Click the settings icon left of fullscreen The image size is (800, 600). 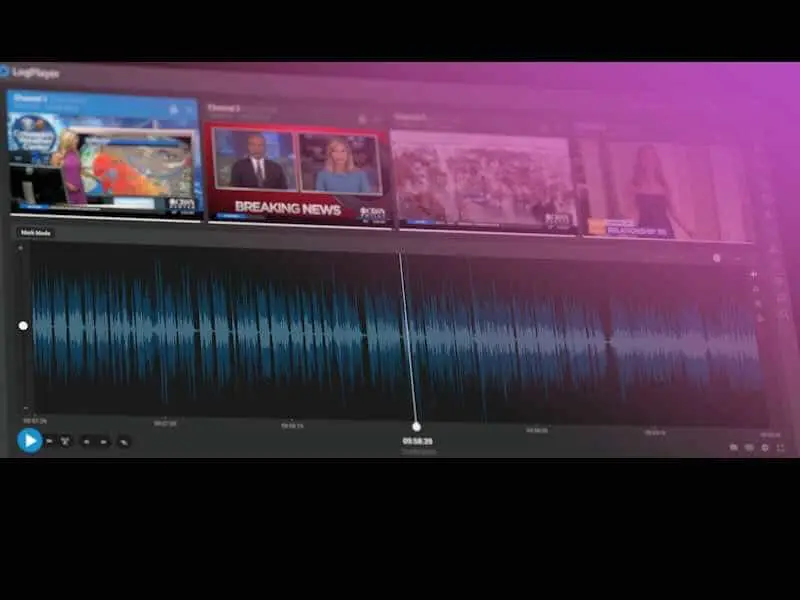coord(765,448)
